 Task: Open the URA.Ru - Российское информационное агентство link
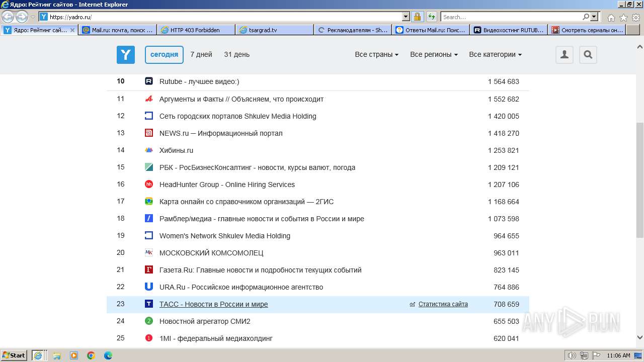[241, 287]
